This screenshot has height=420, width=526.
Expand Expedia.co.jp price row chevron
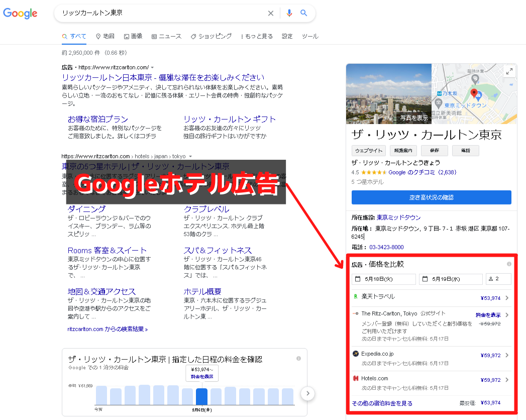pyautogui.click(x=507, y=355)
